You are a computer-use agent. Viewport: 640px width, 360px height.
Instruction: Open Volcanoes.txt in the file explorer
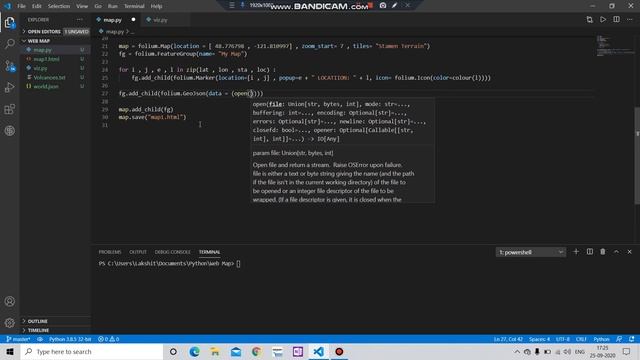coord(55,77)
